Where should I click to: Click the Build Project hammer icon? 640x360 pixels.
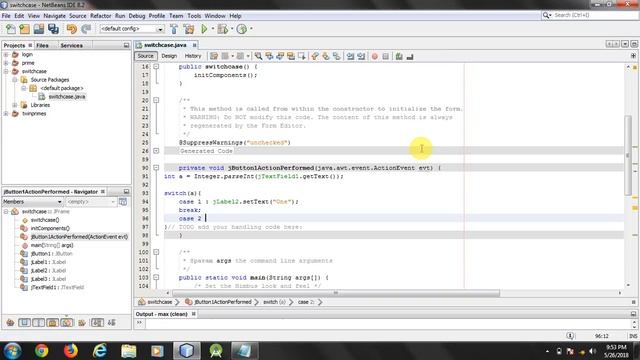174,29
